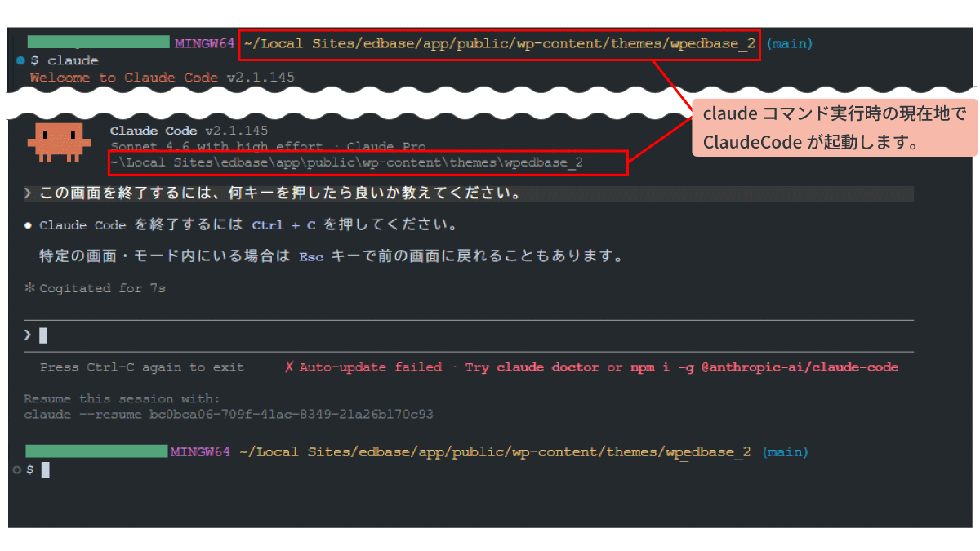Click the chevron before the Japanese question line

(29, 193)
